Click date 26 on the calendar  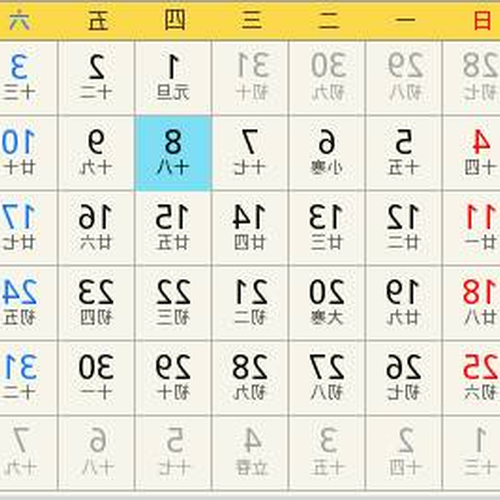pos(404,378)
